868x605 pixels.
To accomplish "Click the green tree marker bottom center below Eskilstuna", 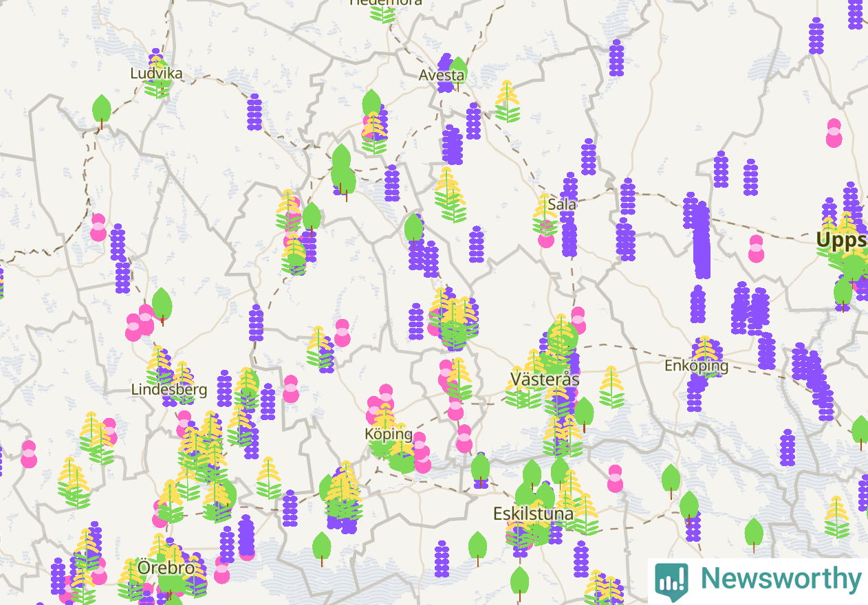I will point(520,584).
